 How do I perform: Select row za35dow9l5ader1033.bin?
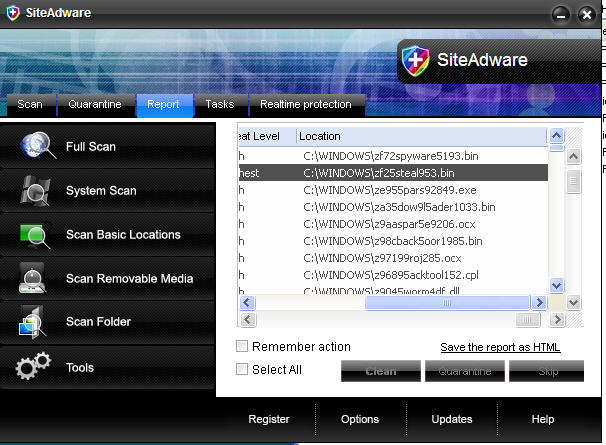(393, 207)
